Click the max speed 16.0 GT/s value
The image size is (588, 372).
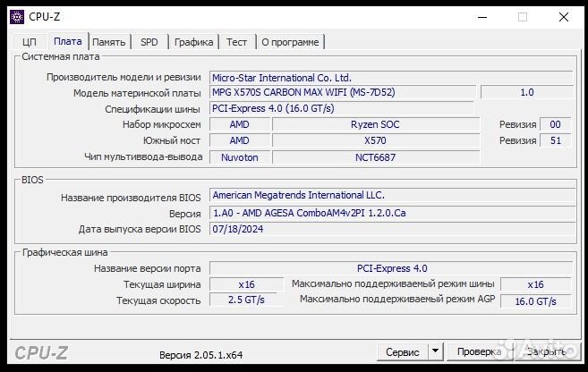click(535, 301)
